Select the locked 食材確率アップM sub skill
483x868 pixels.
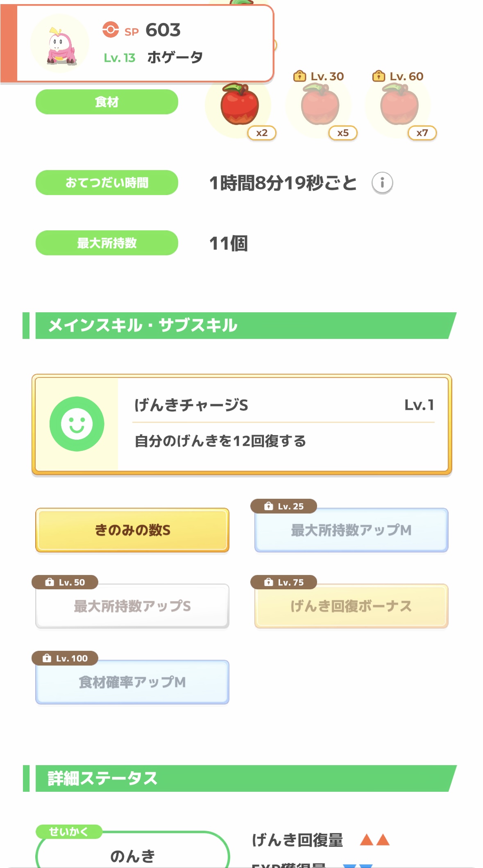pos(132,682)
